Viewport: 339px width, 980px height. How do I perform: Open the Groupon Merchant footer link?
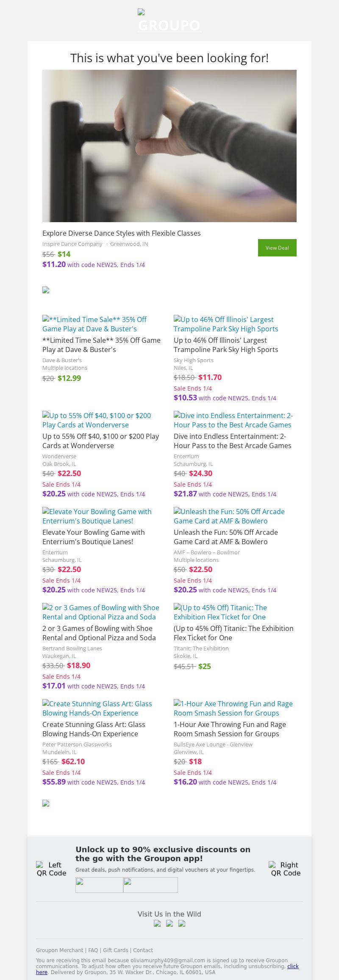pos(60,950)
